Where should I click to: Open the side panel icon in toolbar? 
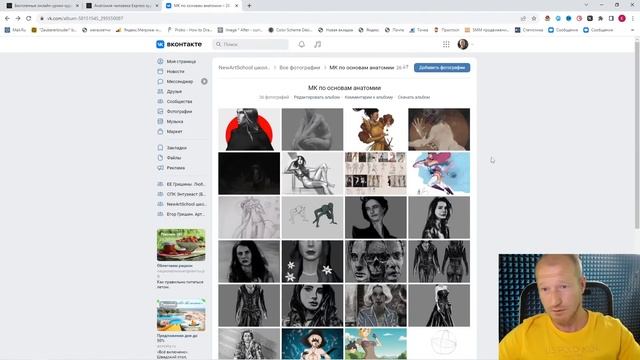pyautogui.click(x=611, y=18)
